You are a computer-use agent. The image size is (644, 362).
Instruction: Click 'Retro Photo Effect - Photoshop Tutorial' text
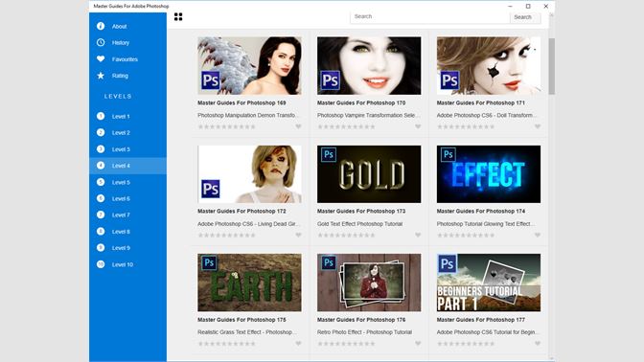364,332
